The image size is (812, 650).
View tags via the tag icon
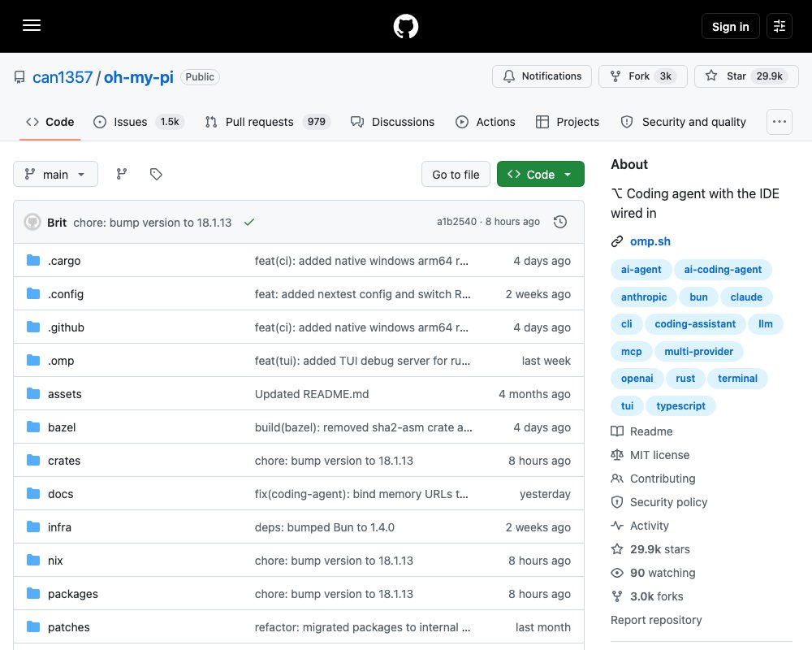[x=156, y=174]
